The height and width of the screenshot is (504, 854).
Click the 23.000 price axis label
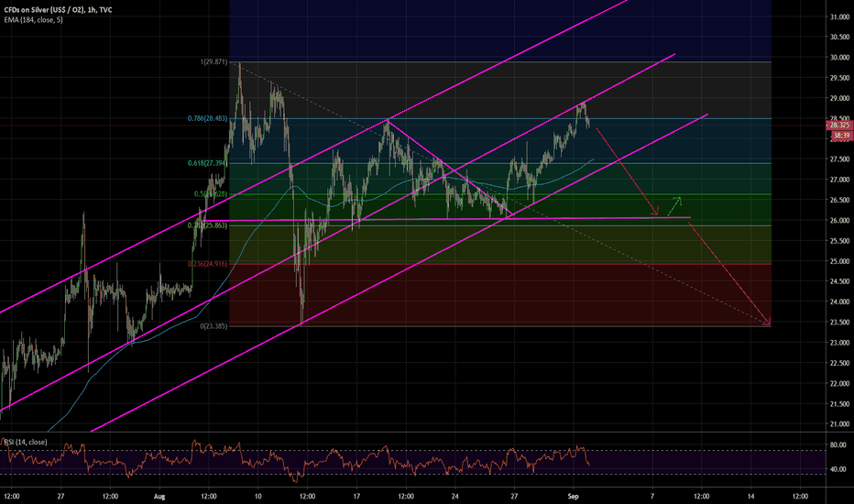[840, 343]
